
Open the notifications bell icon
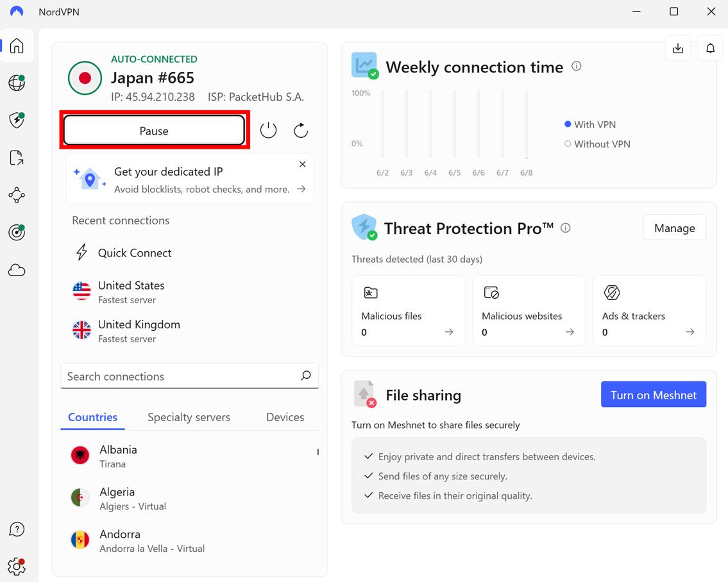710,48
